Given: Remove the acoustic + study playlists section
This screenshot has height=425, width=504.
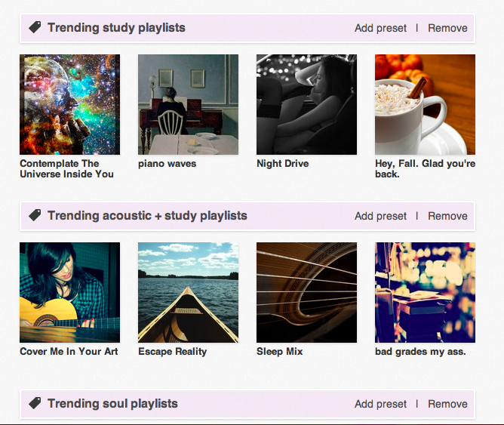Looking at the screenshot, I should pos(447,216).
